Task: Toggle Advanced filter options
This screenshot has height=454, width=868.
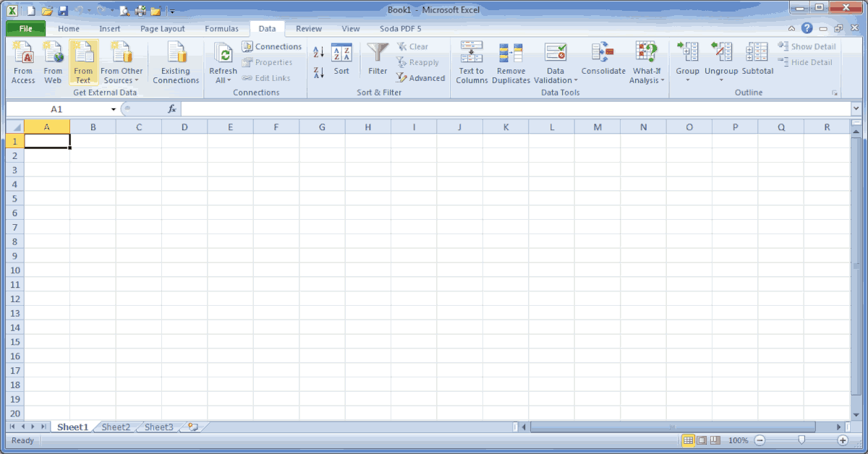Action: tap(420, 78)
